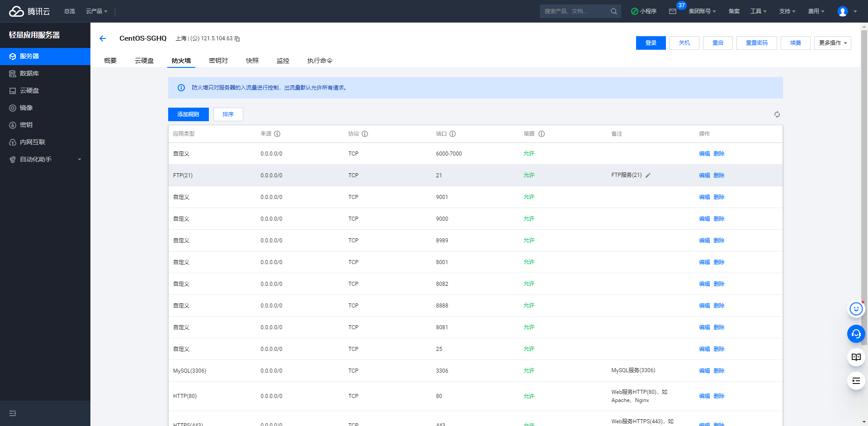This screenshot has height=426, width=868.
Task: Open the mail messages icon with 37 badge
Action: [x=673, y=11]
